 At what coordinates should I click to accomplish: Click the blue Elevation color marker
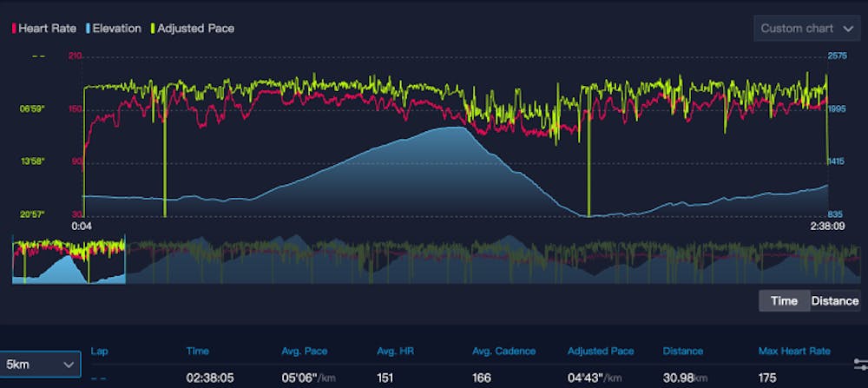tap(88, 29)
